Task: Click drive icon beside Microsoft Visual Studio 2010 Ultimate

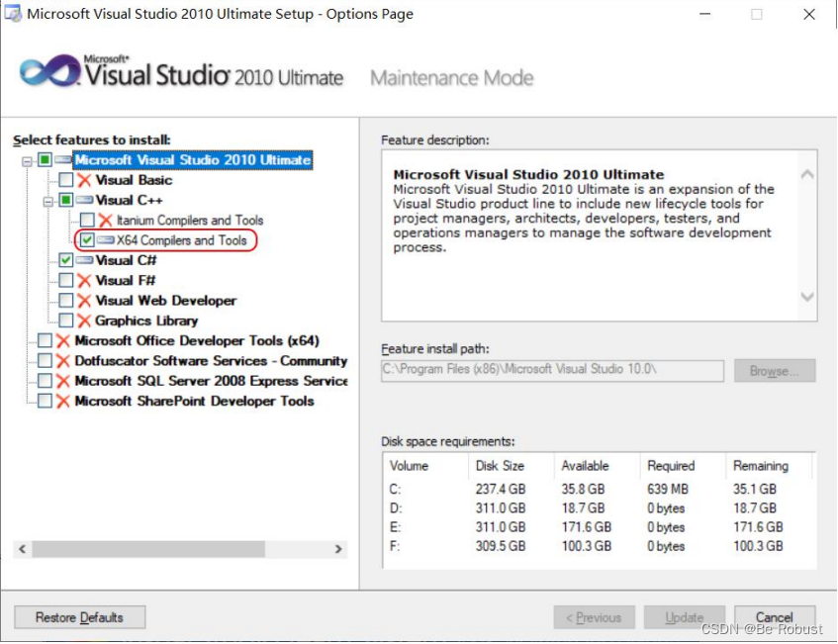Action: point(63,159)
